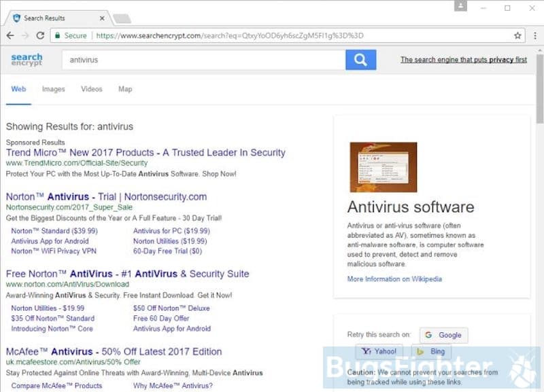Viewport: 544px width, 392px height.
Task: Click the antivirus search input field
Action: click(203, 60)
